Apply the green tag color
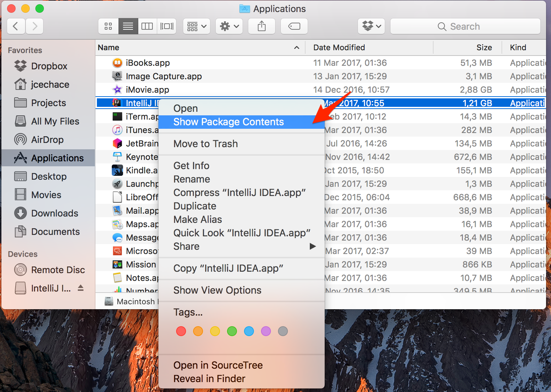This screenshot has width=551, height=392. (232, 331)
